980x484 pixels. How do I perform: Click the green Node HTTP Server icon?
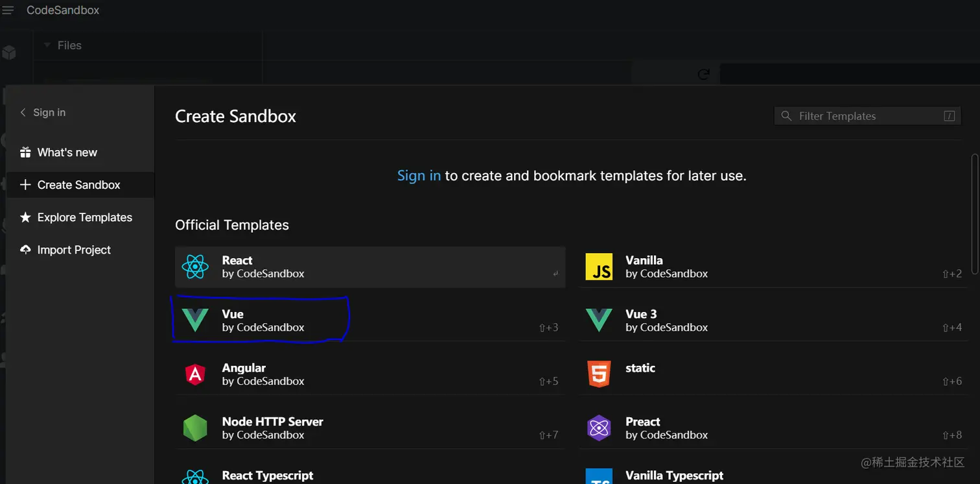(195, 428)
